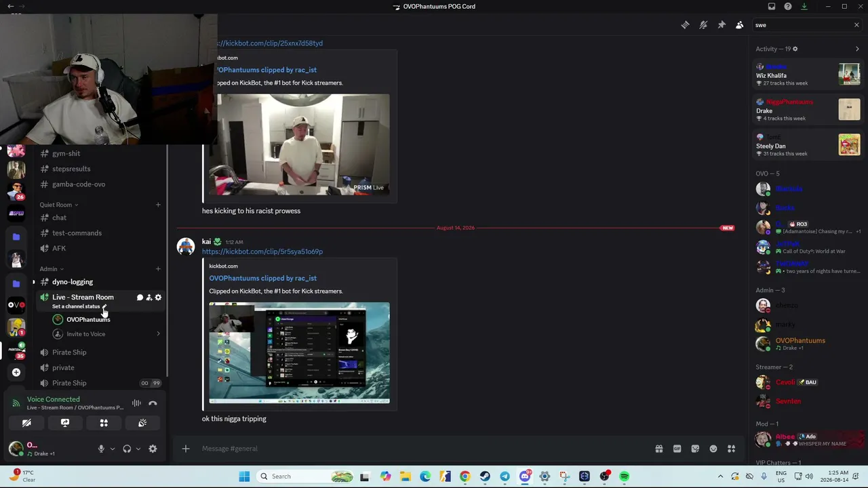Open the GIF picker
The height and width of the screenshot is (488, 868).
[677, 449]
